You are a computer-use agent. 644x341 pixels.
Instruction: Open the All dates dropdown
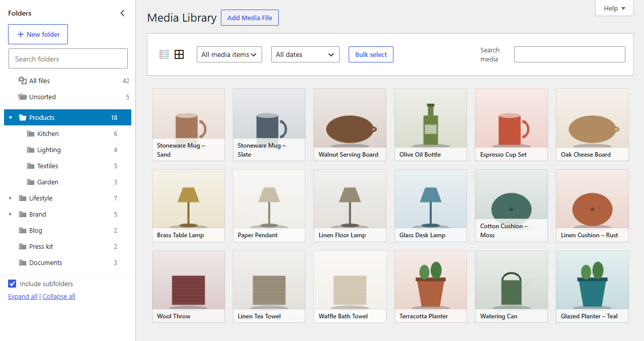(305, 54)
